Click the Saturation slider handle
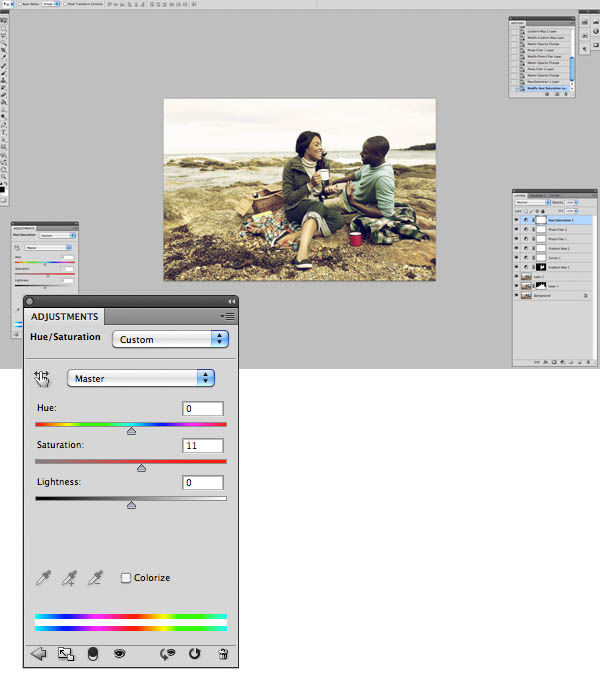 tap(141, 467)
